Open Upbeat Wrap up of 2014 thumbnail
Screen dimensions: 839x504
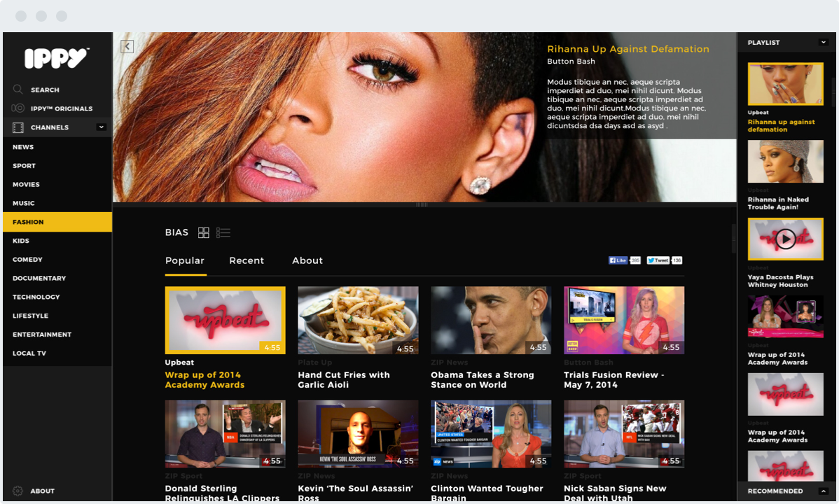pos(226,320)
